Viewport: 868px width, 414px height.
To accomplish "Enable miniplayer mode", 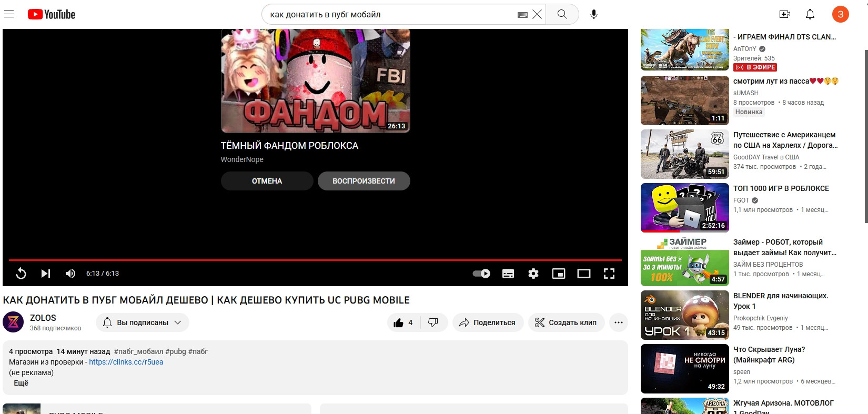I will point(559,273).
